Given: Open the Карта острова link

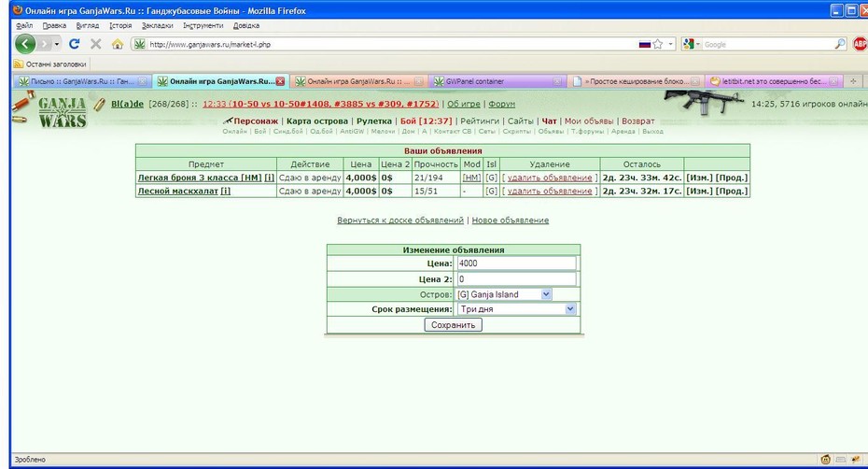Looking at the screenshot, I should point(317,121).
